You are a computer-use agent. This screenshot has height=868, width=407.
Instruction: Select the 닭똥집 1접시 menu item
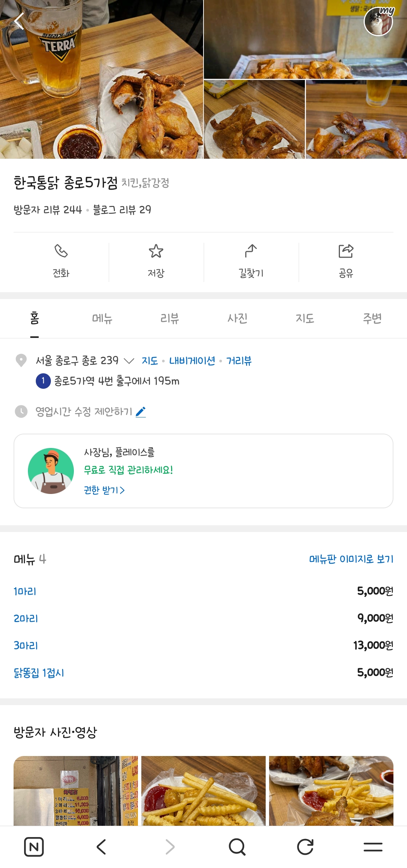click(x=39, y=673)
